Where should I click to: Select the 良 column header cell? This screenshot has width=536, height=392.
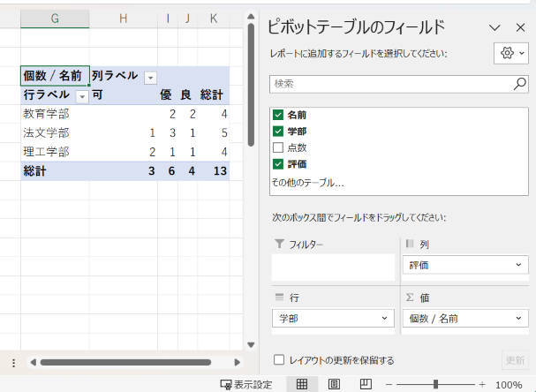tap(188, 94)
